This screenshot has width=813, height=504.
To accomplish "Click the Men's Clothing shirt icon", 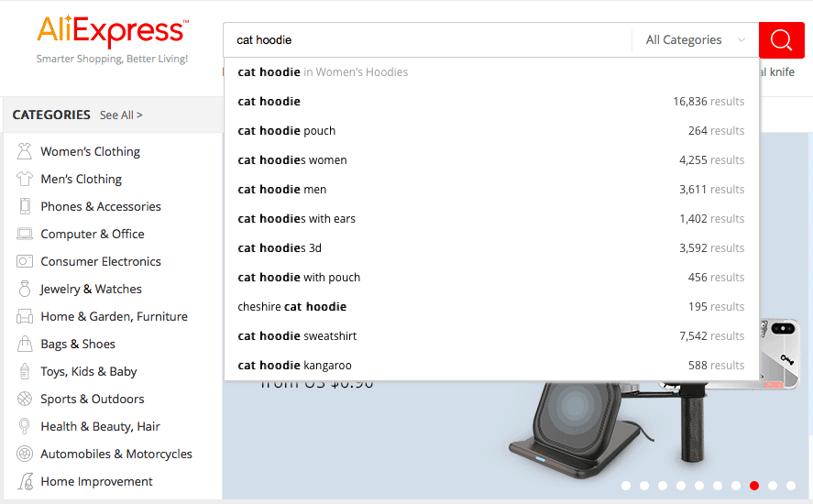I will click(x=25, y=180).
